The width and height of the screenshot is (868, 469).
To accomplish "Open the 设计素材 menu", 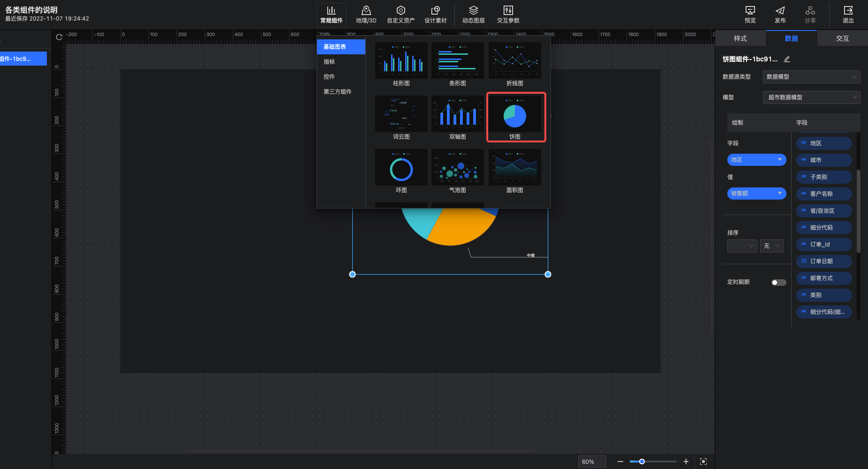I will [x=436, y=15].
